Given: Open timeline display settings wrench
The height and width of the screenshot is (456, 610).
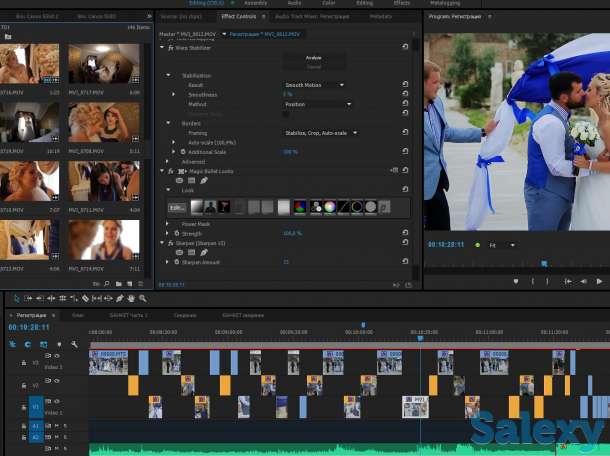Looking at the screenshot, I should point(74,344).
